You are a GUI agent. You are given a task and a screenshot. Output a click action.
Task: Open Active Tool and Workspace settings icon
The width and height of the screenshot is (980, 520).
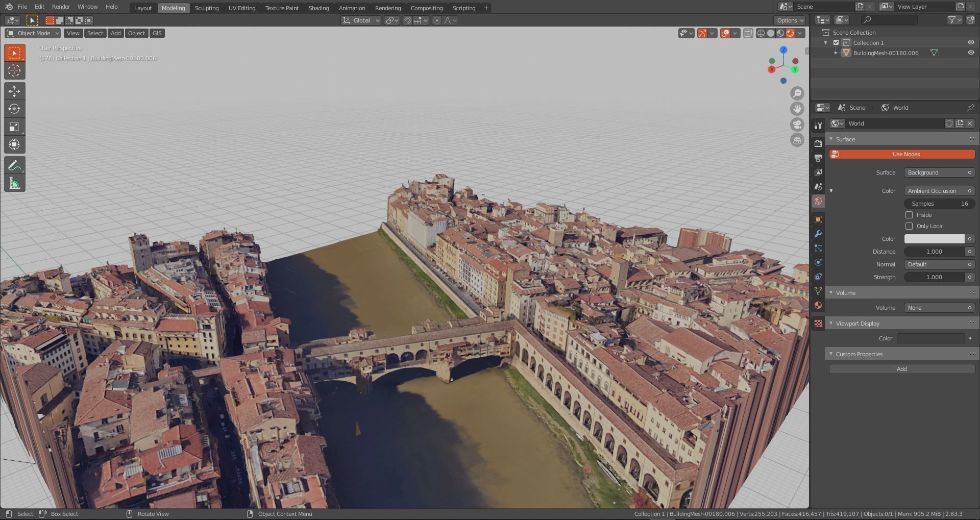pyautogui.click(x=818, y=126)
